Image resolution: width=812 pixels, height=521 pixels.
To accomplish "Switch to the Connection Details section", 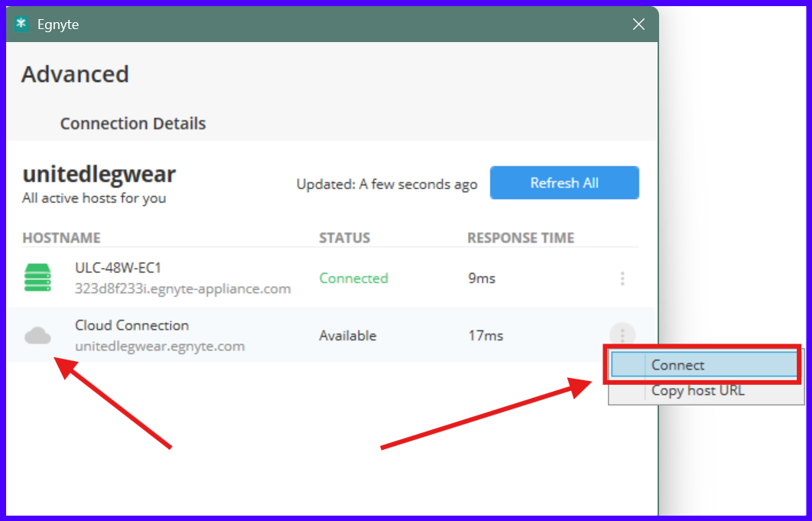I will tap(133, 123).
